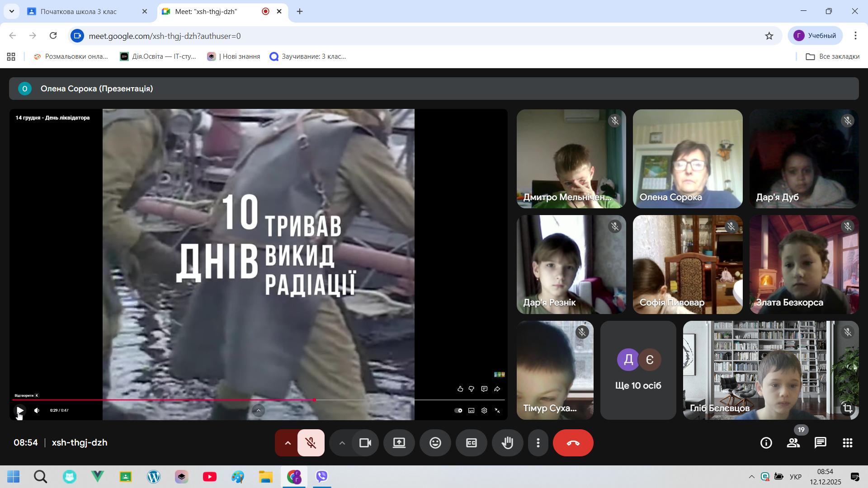Raise hand in the meeting
Screen dimensions: 868x488
pyautogui.click(x=507, y=443)
